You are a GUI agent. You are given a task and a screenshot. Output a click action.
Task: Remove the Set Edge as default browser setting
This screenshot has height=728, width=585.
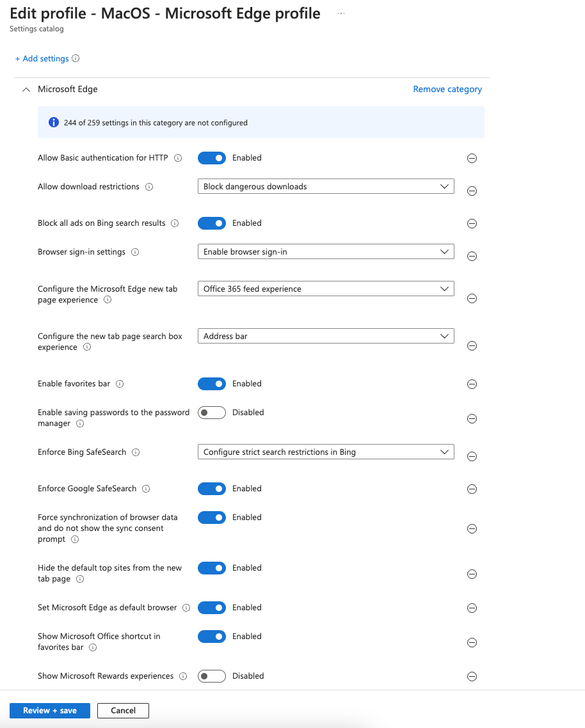[x=472, y=608]
